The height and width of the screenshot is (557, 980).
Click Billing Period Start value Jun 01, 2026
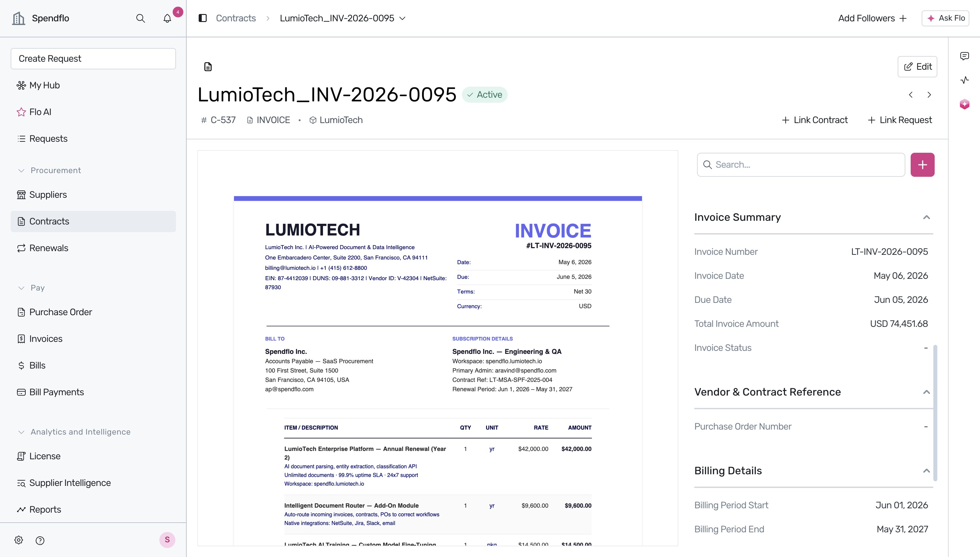click(x=902, y=505)
